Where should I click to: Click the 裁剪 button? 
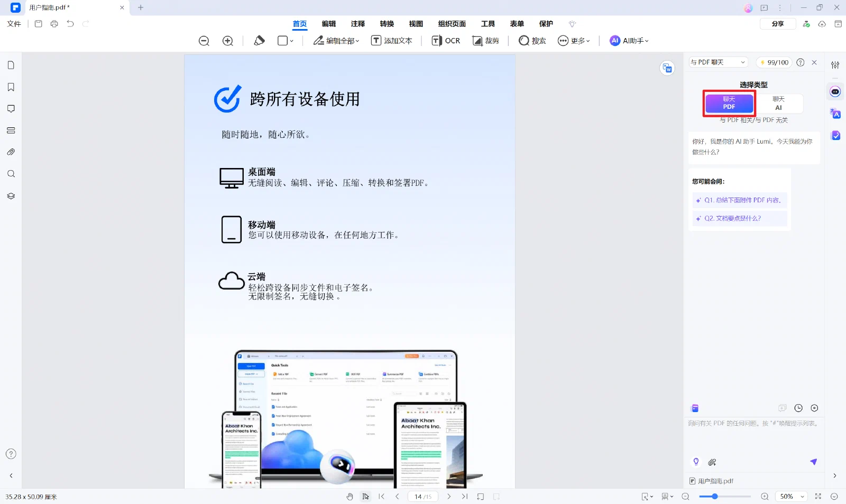[x=486, y=41]
